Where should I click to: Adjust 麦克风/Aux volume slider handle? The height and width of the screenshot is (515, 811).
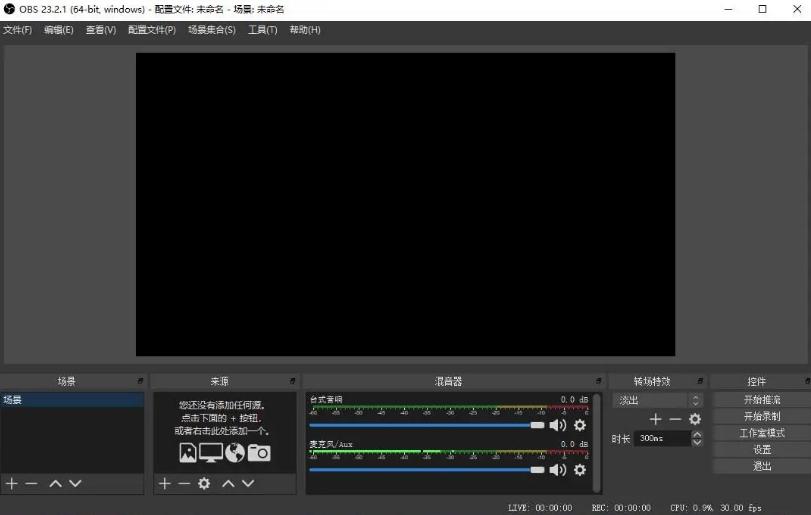[x=537, y=469]
